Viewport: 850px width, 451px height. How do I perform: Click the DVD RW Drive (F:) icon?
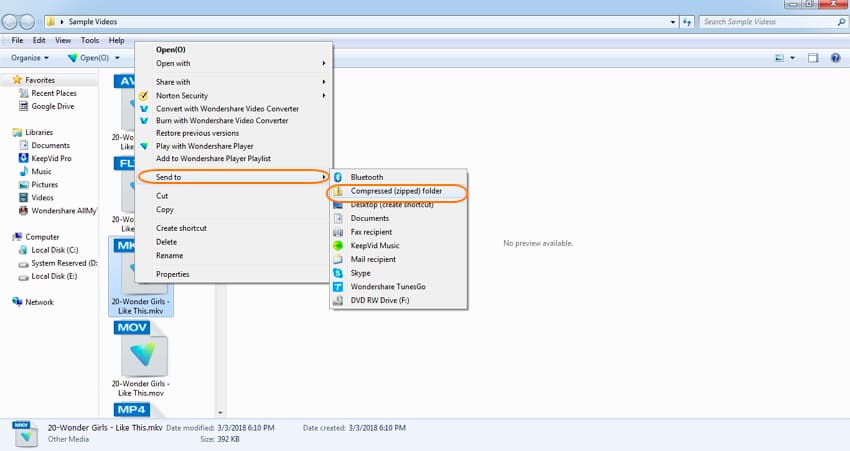click(x=338, y=300)
